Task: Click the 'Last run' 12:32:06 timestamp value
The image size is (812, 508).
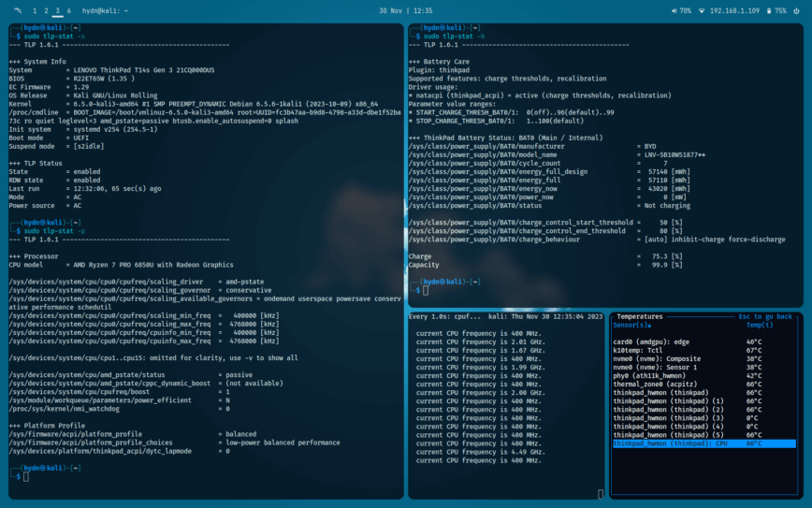Action: (117, 188)
